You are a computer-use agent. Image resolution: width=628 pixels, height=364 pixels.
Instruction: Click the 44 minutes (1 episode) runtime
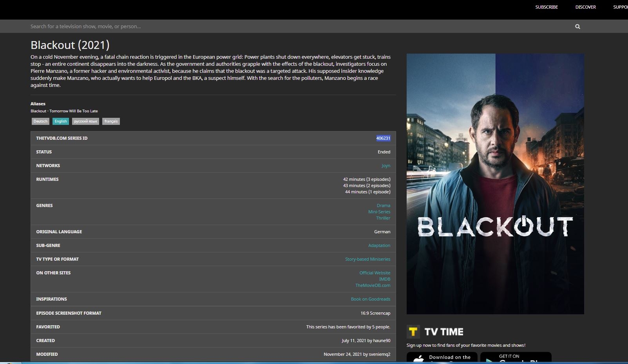[x=368, y=192]
